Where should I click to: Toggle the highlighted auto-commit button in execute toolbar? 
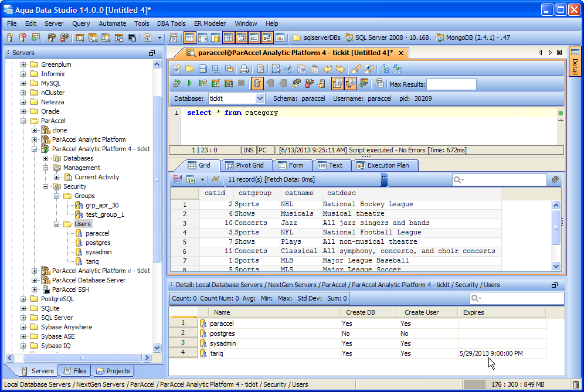[257, 83]
